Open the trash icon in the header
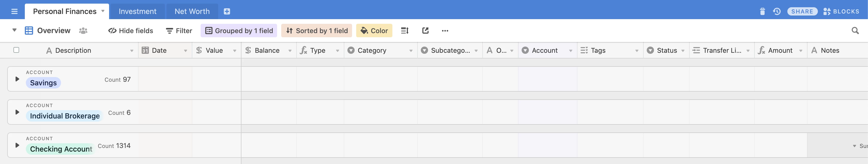Screen dimensions: 868x164 762,11
